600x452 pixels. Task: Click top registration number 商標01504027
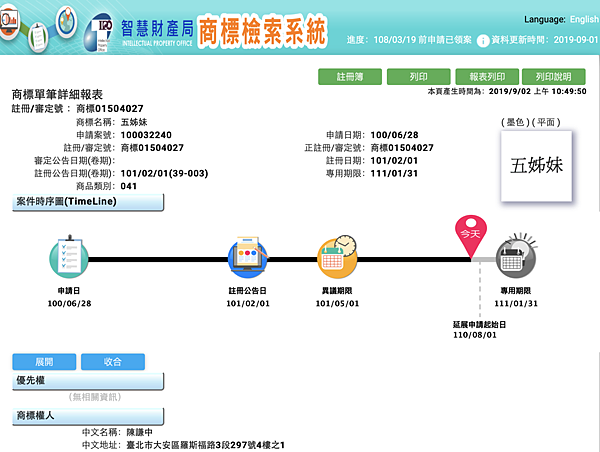point(110,109)
